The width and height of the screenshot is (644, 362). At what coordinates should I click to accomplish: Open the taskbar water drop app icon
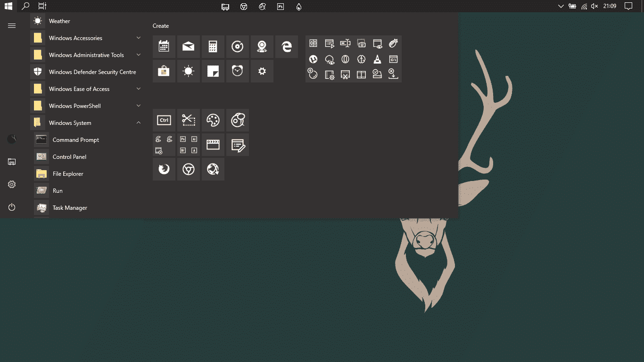[299, 7]
